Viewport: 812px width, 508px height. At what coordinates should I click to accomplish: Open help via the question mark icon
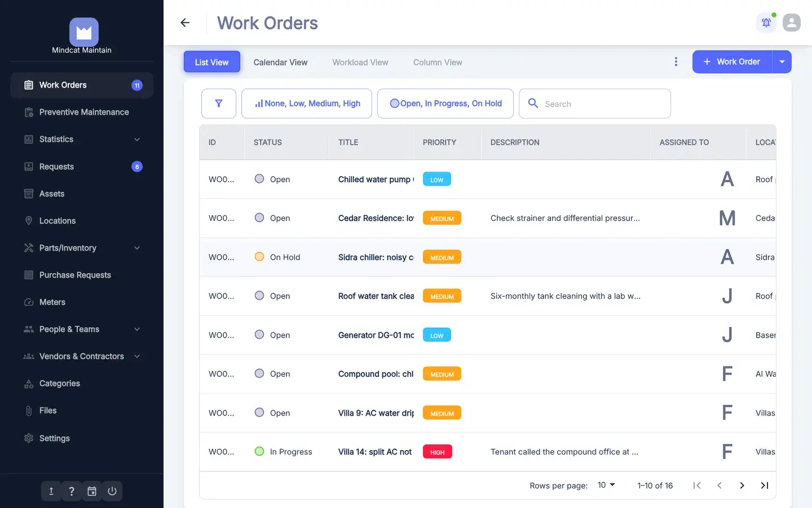click(72, 491)
